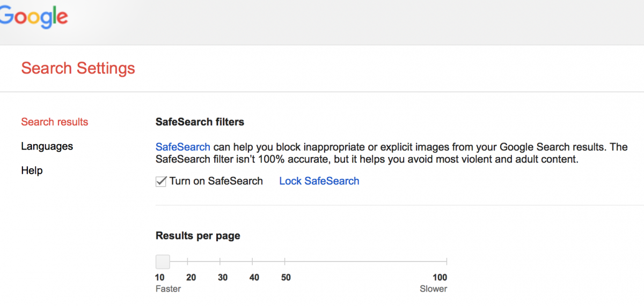Screen dimensions: 644x306
Task: Click the Search Settings page heading
Action: [x=78, y=69]
